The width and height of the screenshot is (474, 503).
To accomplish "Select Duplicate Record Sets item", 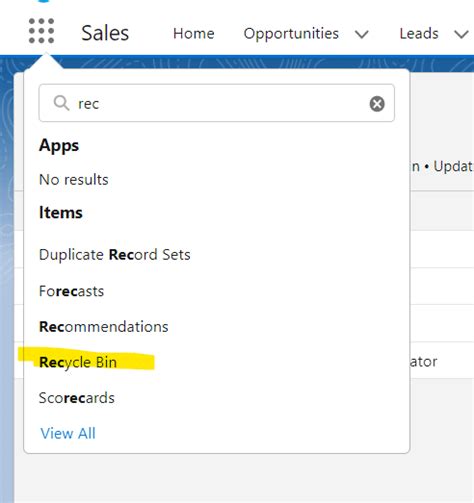I will (x=115, y=255).
